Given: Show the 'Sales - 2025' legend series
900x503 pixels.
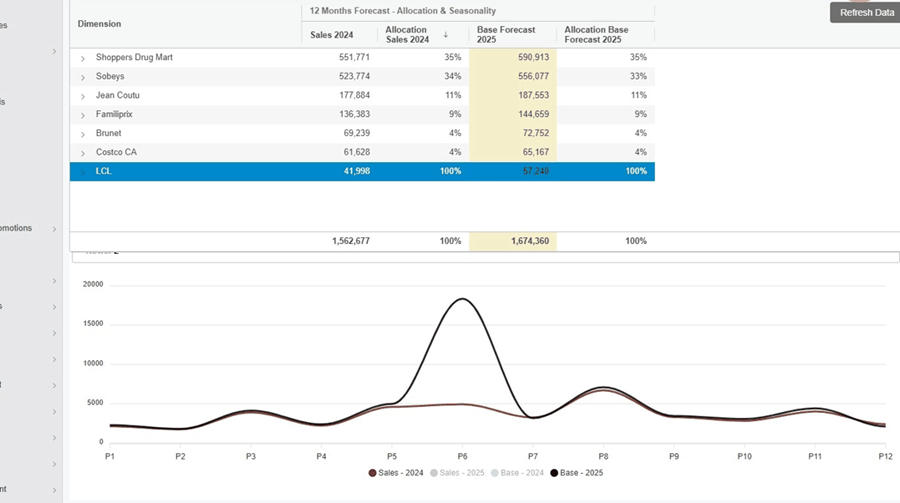Looking at the screenshot, I should click(x=457, y=473).
